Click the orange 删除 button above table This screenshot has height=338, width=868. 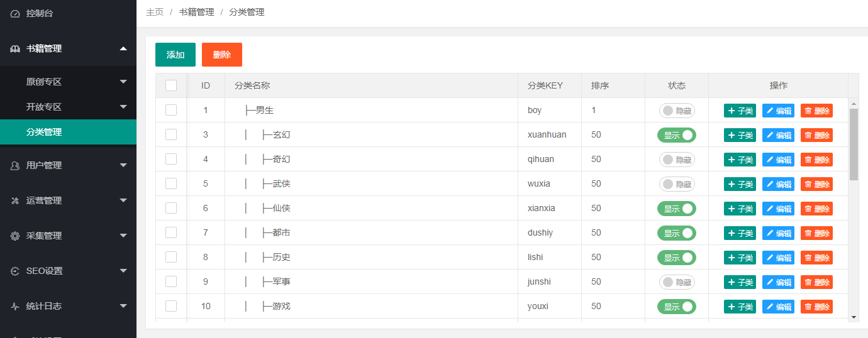(x=222, y=55)
